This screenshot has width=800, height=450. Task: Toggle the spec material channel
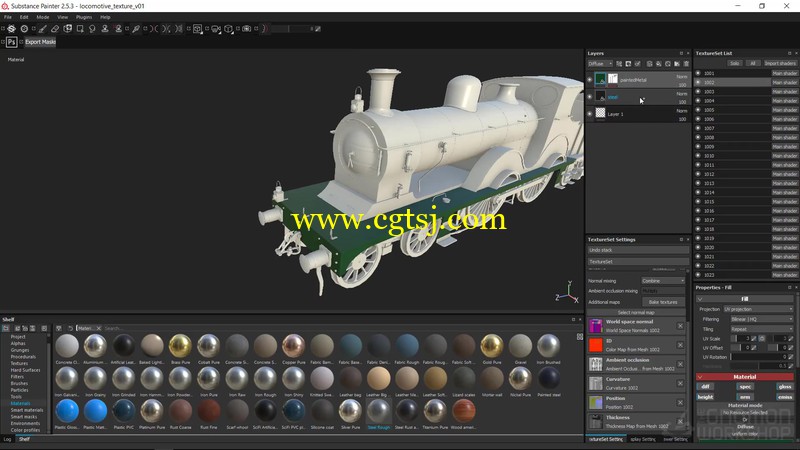tap(745, 387)
